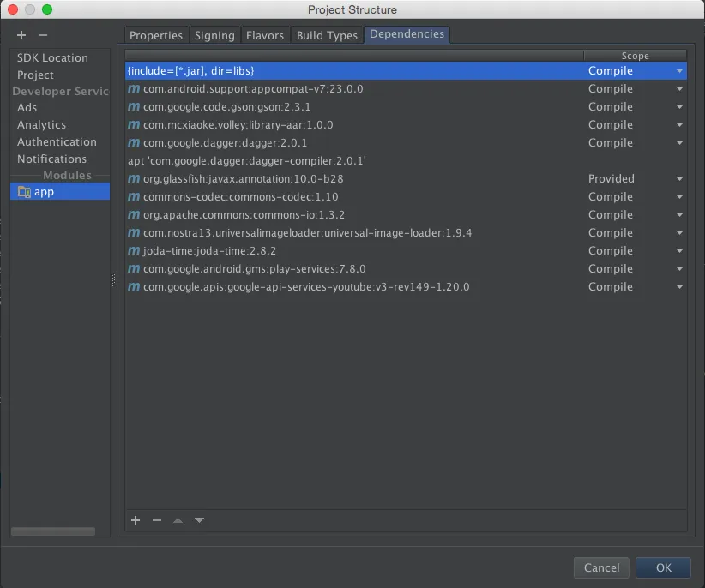Image resolution: width=705 pixels, height=588 pixels.
Task: Open scope dropdown for commons-codec row
Action: point(679,197)
